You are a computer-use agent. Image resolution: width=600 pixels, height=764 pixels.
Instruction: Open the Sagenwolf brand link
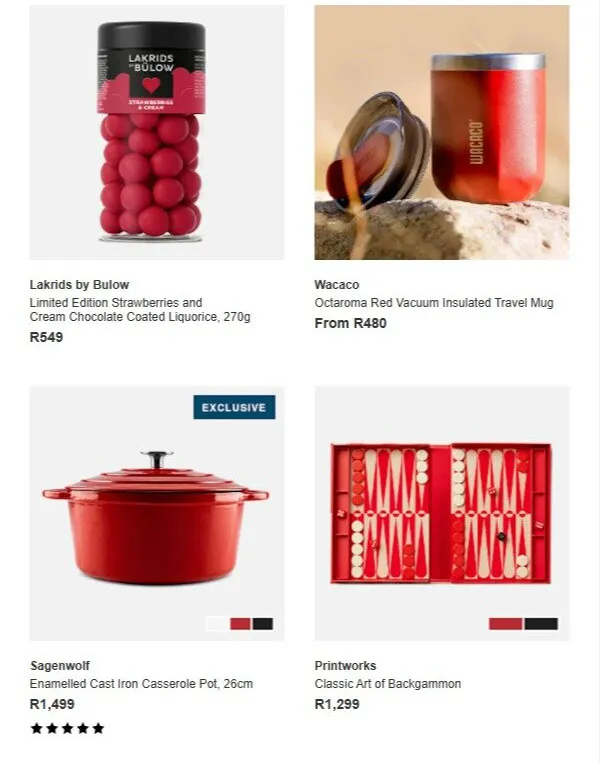[x=60, y=666]
